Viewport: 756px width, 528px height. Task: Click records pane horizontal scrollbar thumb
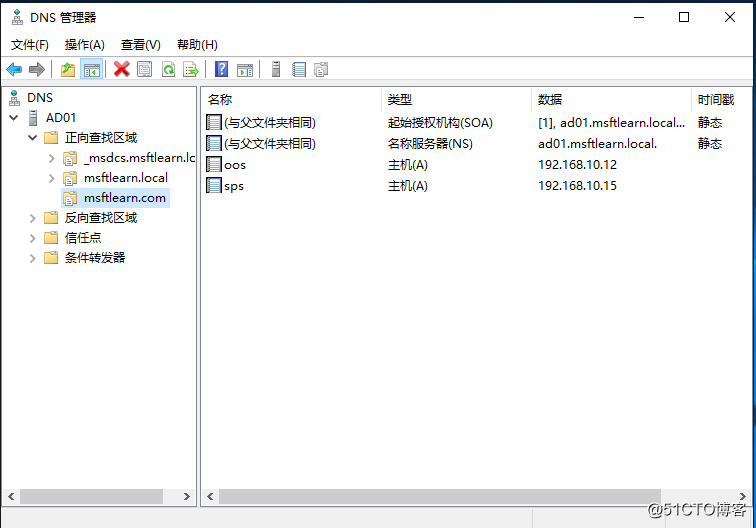click(440, 496)
